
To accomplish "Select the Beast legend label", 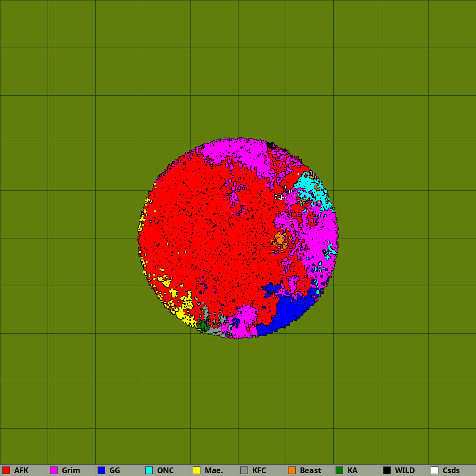I will (x=310, y=471).
